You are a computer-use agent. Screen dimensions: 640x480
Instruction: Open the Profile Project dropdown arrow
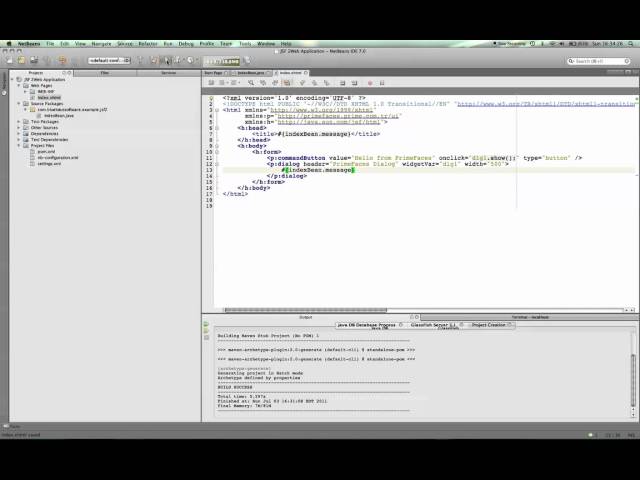(x=196, y=60)
